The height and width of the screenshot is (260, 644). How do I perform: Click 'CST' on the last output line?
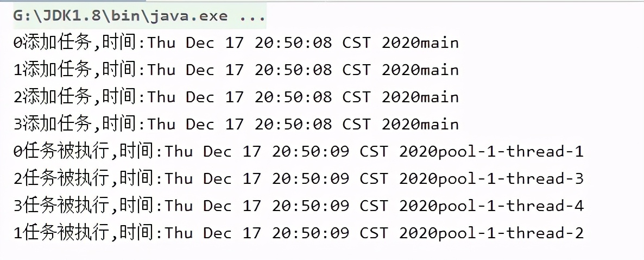click(x=374, y=233)
